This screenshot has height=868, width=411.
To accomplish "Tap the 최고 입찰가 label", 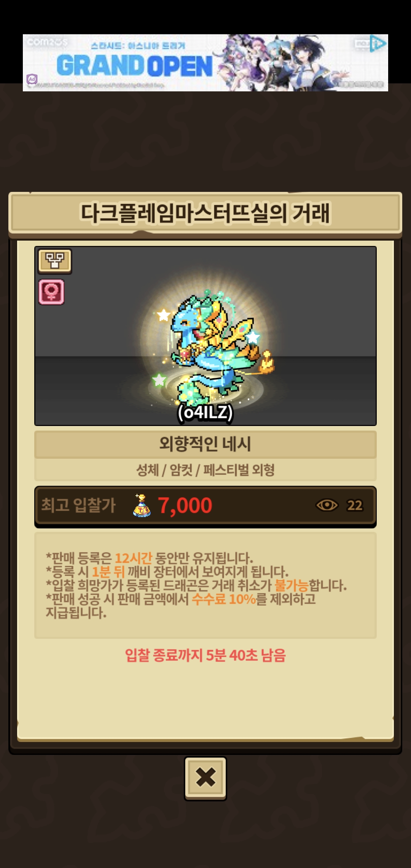I will tap(78, 505).
